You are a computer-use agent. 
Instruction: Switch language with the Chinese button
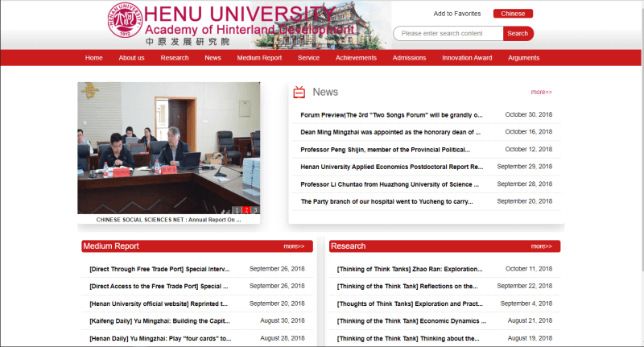(x=513, y=14)
